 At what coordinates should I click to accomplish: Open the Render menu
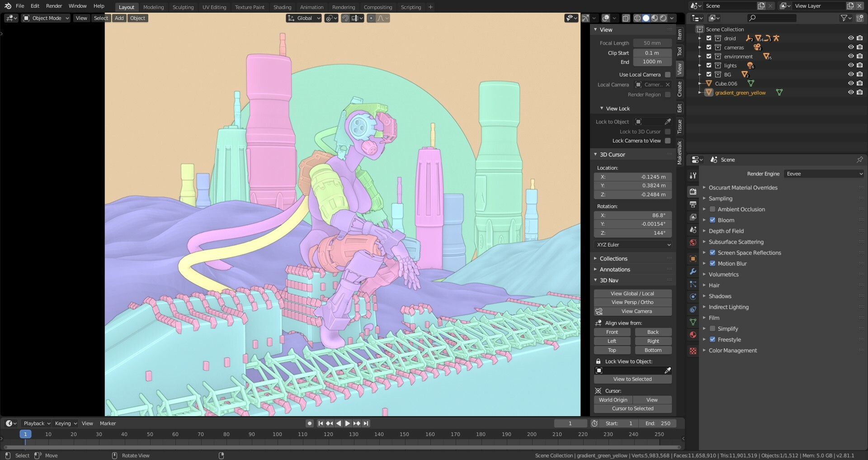click(54, 6)
